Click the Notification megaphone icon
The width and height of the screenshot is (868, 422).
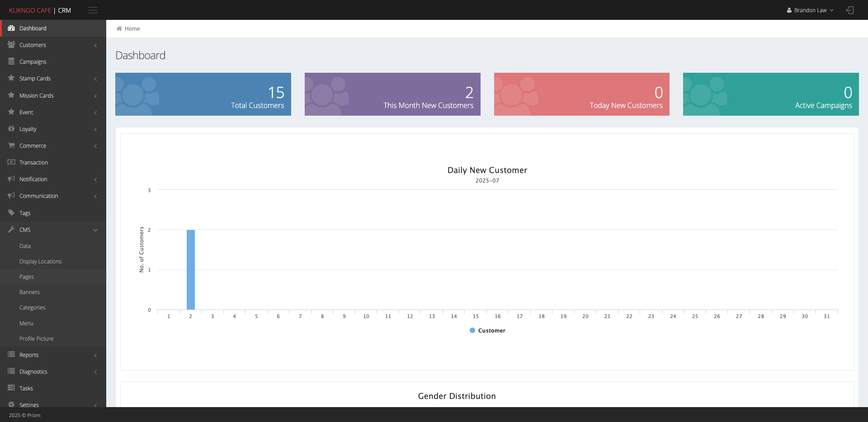pos(11,179)
